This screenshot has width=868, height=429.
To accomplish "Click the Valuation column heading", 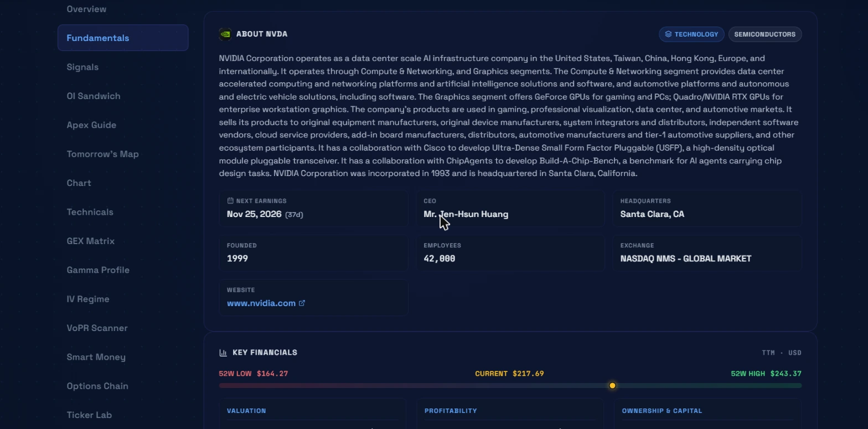I will coord(246,411).
